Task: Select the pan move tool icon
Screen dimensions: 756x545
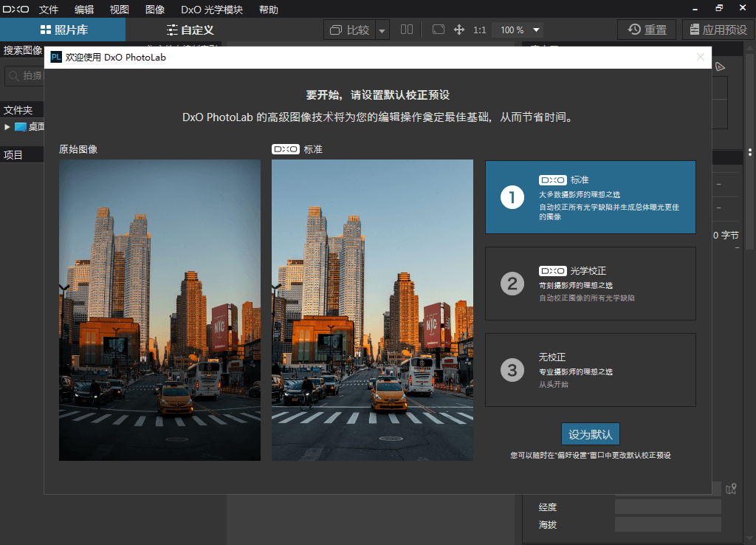Action: 459,30
